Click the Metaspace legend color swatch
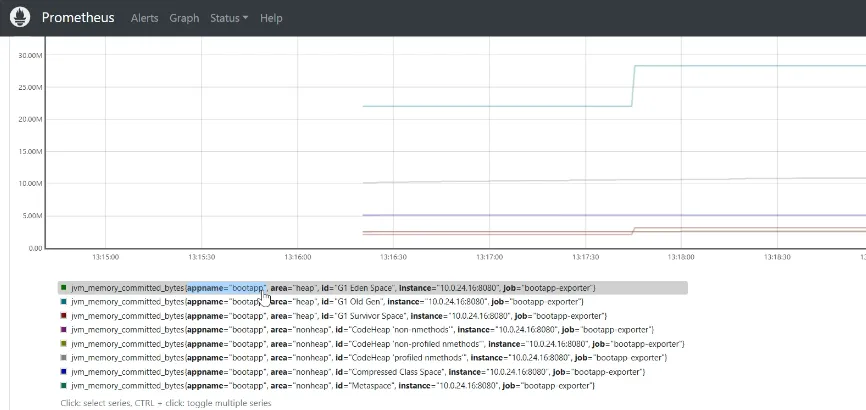 64,385
